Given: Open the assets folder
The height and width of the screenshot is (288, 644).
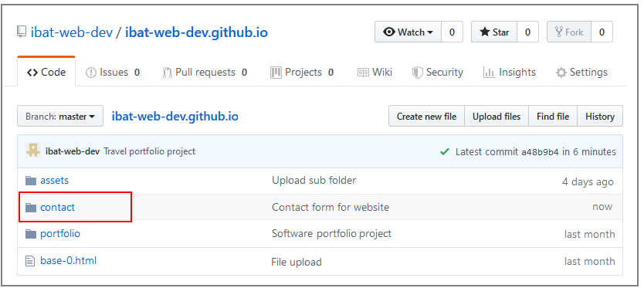Looking at the screenshot, I should click(x=54, y=181).
